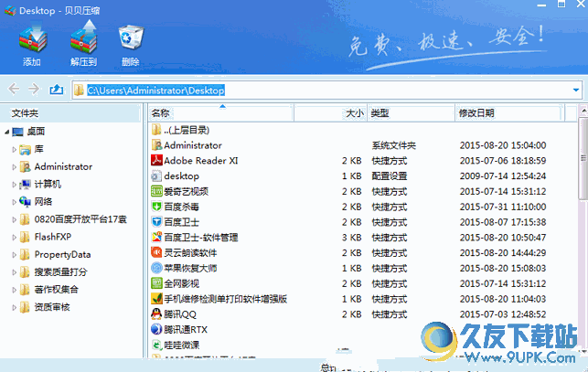
Task: Select the 腾讯QQ penguin icon
Action: [156, 314]
